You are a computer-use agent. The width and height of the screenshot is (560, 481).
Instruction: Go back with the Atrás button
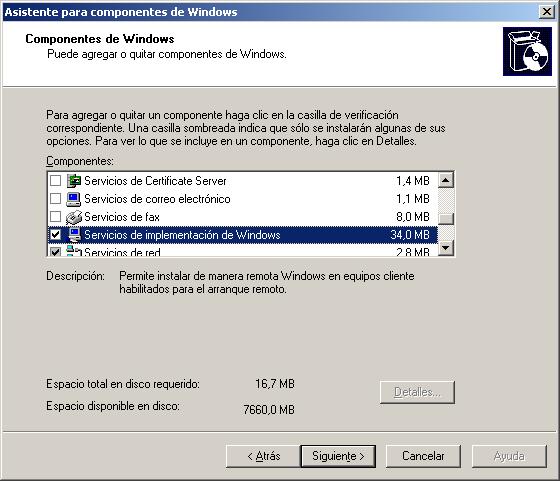tap(264, 456)
